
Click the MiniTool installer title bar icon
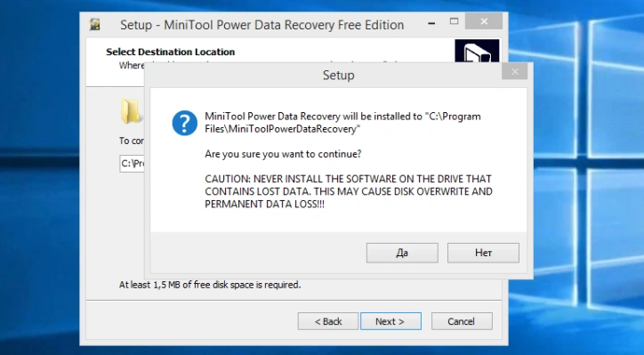pos(95,25)
